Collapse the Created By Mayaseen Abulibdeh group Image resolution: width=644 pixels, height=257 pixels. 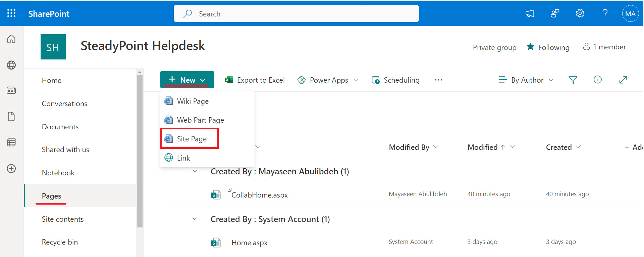coord(195,171)
